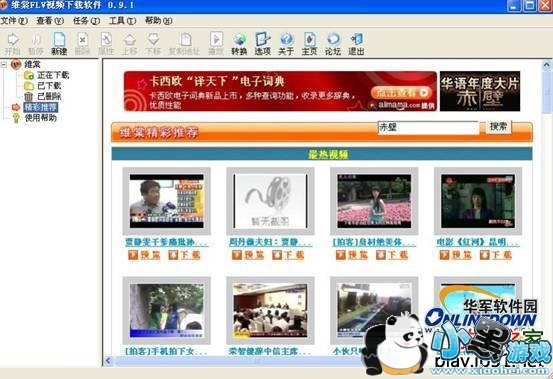The height and width of the screenshot is (379, 553).
Task: Click the 删除 (Delete) toolbar icon
Action: pyautogui.click(x=82, y=44)
